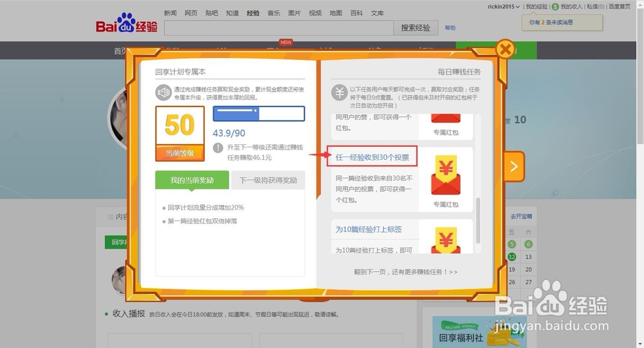Open 网页 in top navigation

click(191, 13)
